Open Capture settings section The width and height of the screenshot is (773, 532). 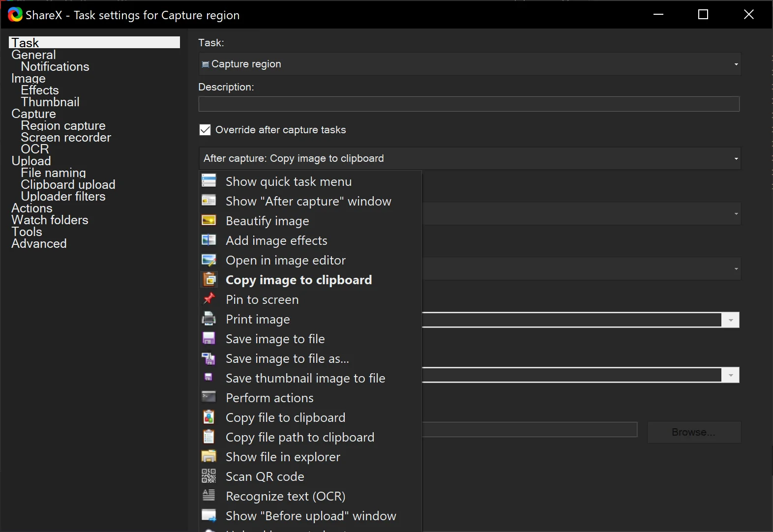coord(33,114)
